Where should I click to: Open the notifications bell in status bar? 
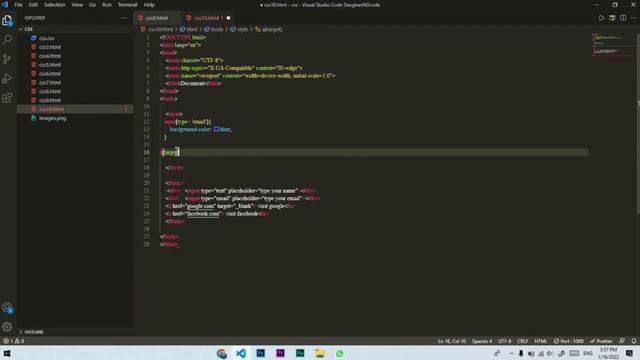coord(633,341)
